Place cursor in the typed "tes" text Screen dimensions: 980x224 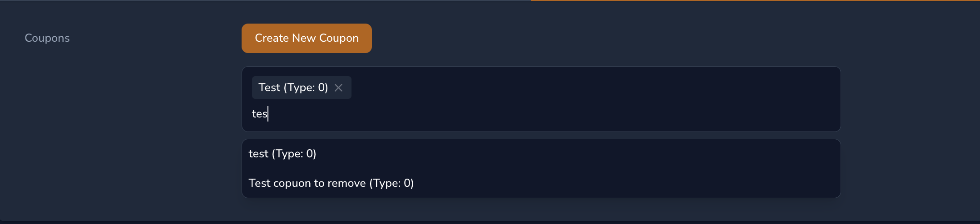(x=260, y=114)
